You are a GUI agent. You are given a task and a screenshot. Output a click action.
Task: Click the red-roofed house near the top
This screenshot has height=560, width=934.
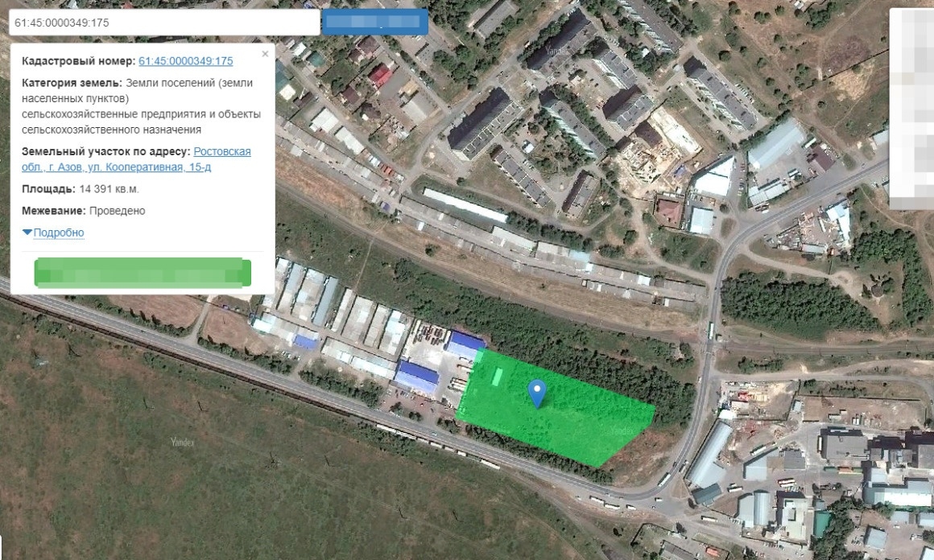pos(380,76)
